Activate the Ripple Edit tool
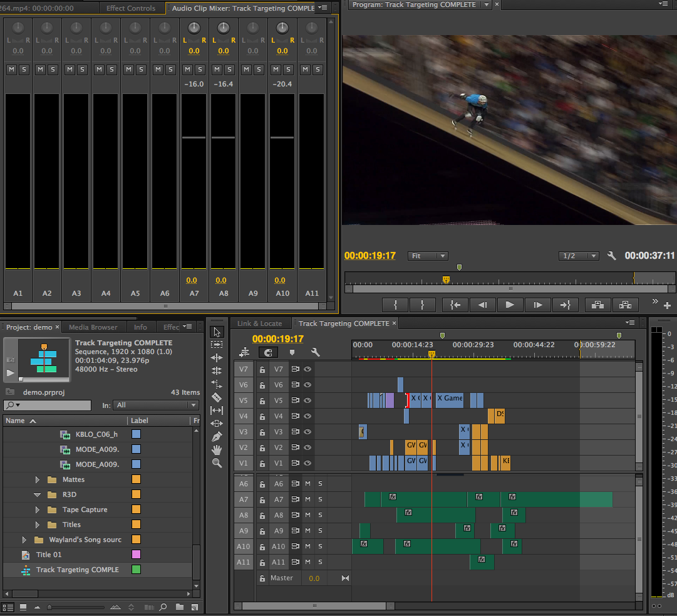Image resolution: width=677 pixels, height=616 pixels. 217,358
